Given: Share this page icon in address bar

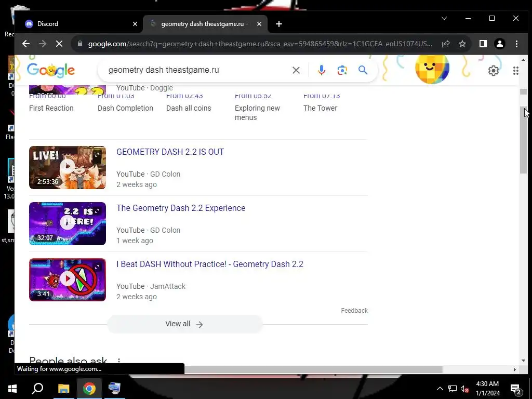Looking at the screenshot, I should 445,44.
